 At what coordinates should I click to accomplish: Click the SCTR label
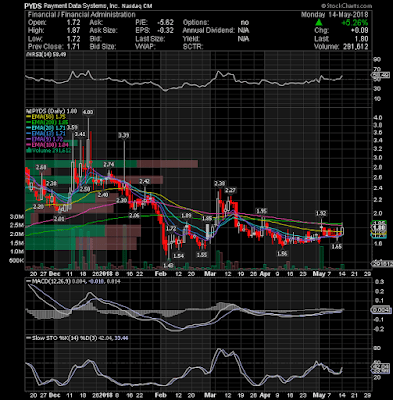tap(193, 47)
